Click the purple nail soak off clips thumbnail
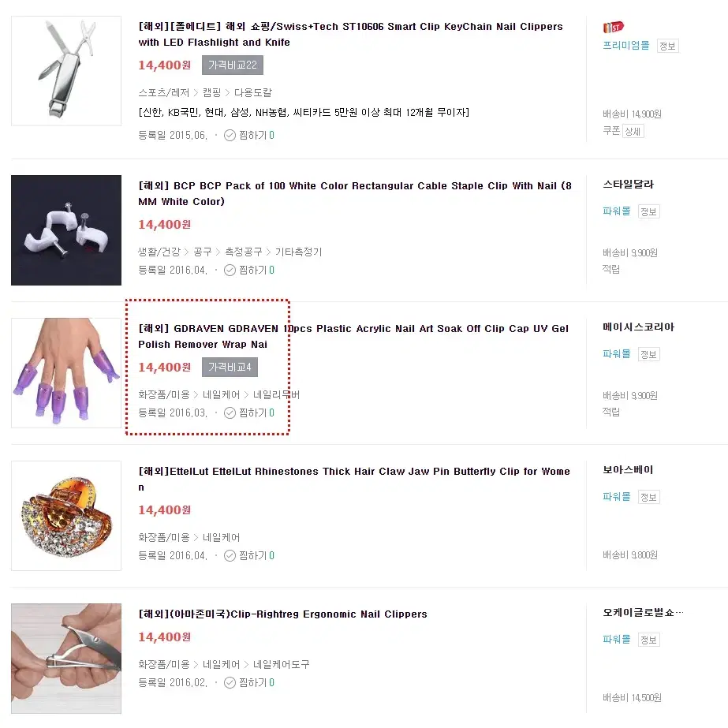 [66, 373]
